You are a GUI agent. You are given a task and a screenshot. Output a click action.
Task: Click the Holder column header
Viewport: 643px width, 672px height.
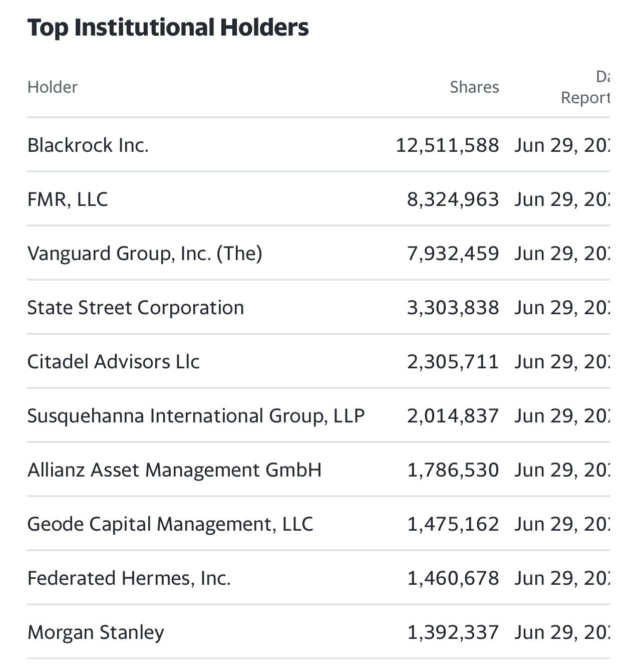click(53, 87)
